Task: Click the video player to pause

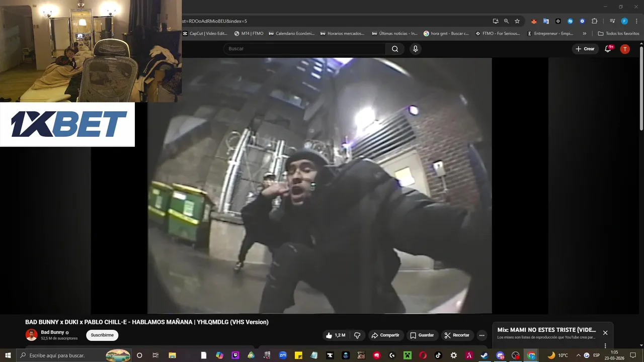Action: [x=319, y=186]
